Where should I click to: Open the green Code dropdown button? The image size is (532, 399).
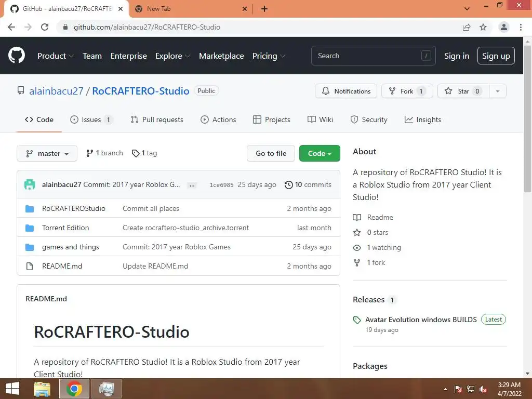pos(320,153)
